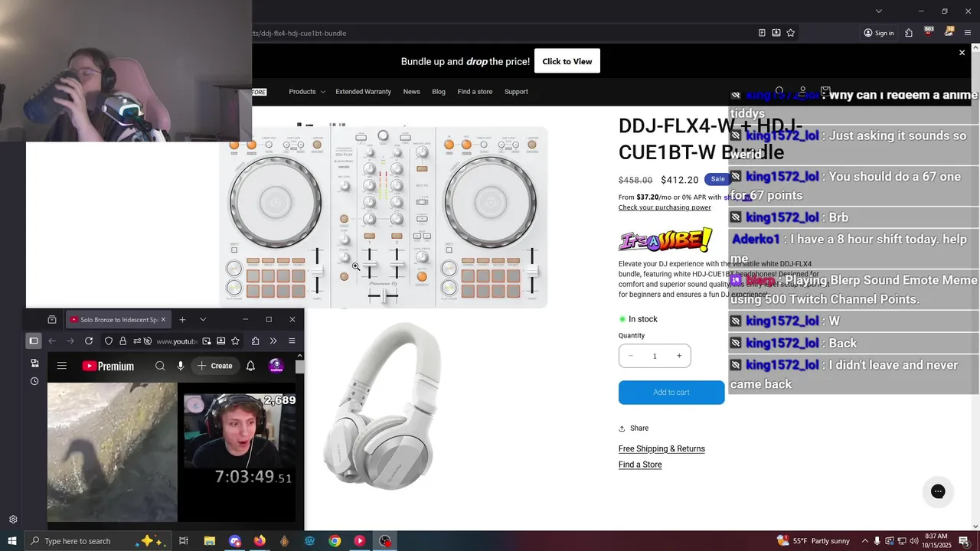Open YouTube window application menu

tap(292, 341)
